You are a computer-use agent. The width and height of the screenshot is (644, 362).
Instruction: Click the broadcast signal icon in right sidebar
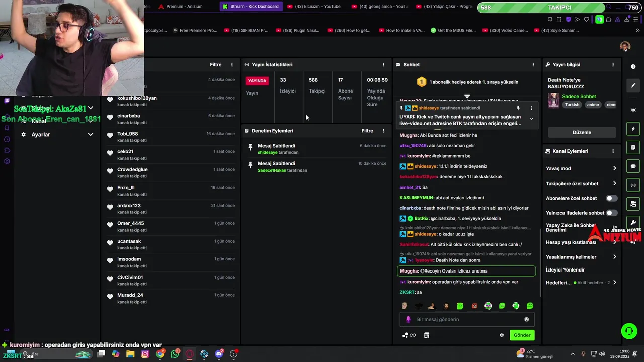pos(633,185)
